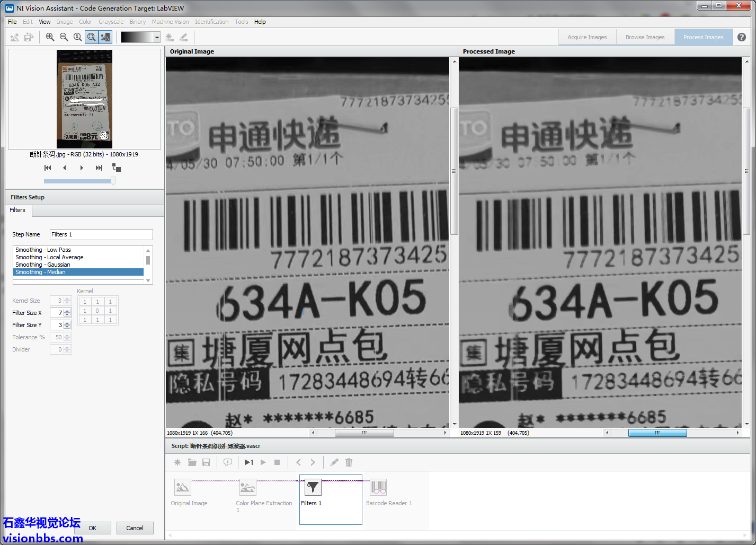Image resolution: width=756 pixels, height=545 pixels.
Task: Open the View menu
Action: pyautogui.click(x=45, y=22)
